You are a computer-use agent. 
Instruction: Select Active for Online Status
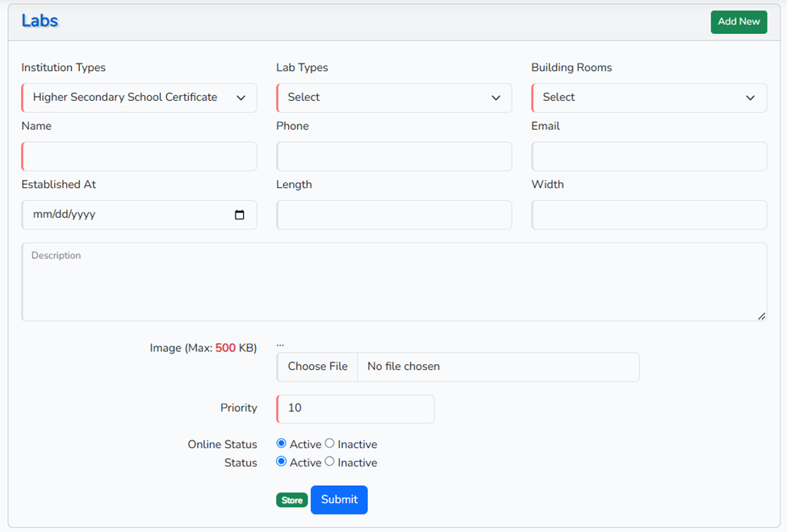click(281, 443)
